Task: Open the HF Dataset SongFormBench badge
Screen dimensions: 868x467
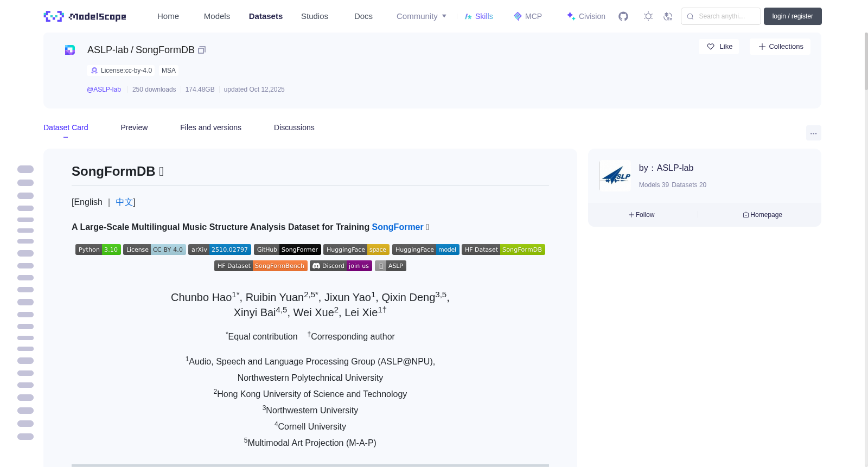Action: point(261,266)
